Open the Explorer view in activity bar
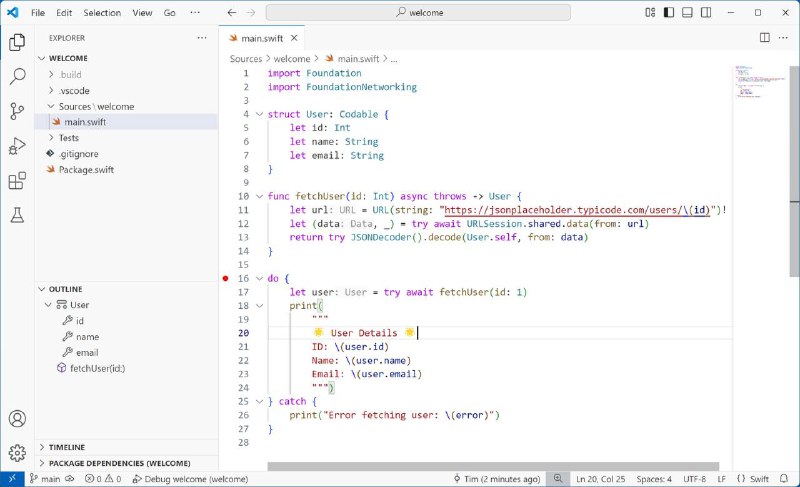This screenshot has width=800, height=487. [17, 42]
